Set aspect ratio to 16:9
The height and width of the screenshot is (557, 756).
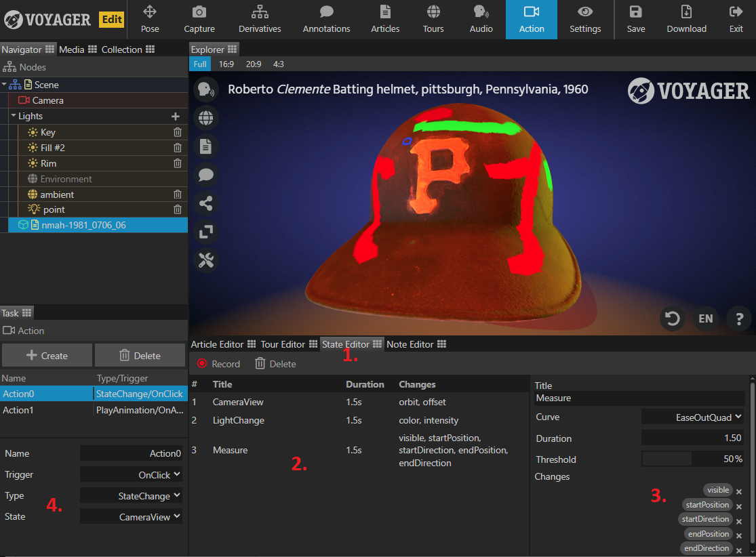[226, 64]
